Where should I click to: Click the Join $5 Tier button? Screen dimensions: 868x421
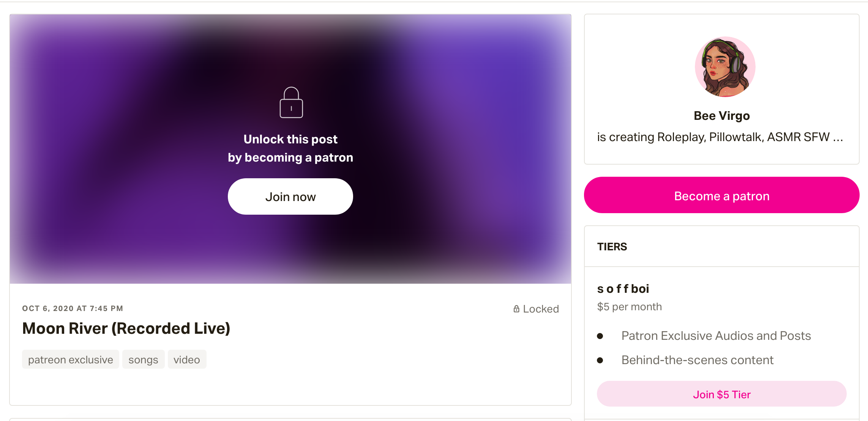721,394
